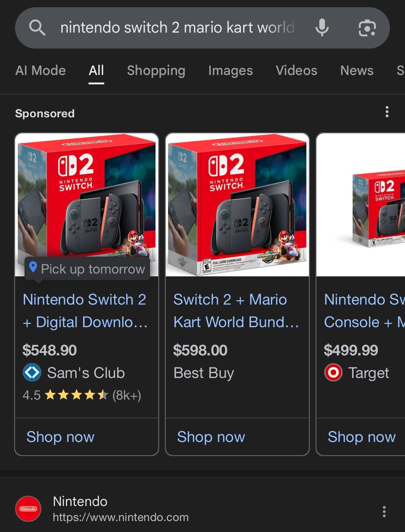This screenshot has height=532, width=405.
Task: Go to the News tab
Action: point(357,71)
